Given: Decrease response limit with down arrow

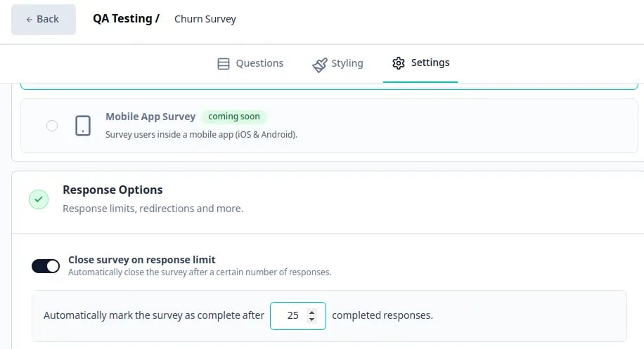Looking at the screenshot, I should click(x=311, y=320).
